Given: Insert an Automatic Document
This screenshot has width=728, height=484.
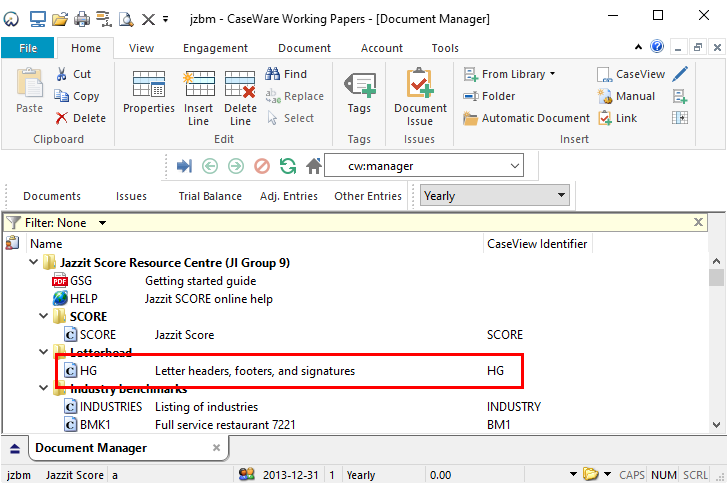Looking at the screenshot, I should tap(526, 118).
